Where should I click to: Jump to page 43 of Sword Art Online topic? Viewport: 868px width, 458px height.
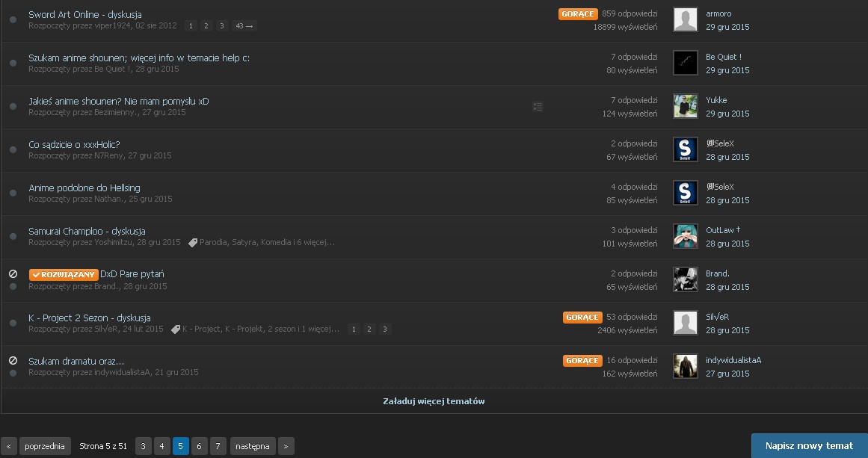point(244,26)
